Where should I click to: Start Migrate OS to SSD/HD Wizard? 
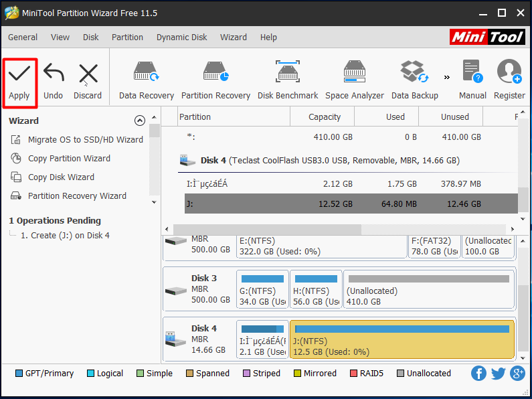coord(86,139)
